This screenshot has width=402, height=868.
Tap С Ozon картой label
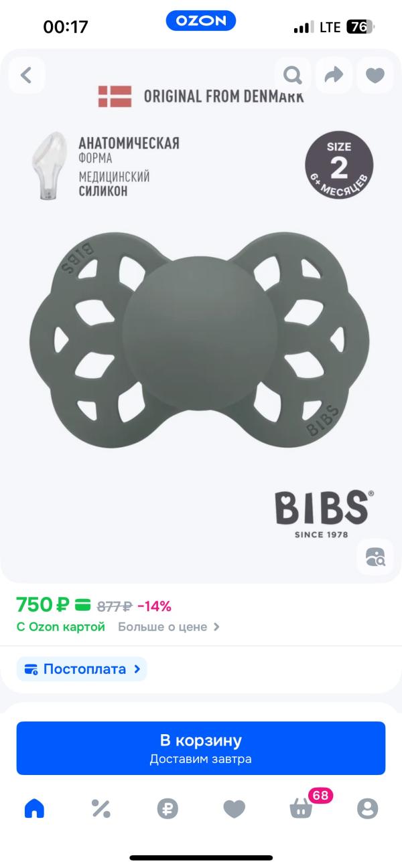61,627
